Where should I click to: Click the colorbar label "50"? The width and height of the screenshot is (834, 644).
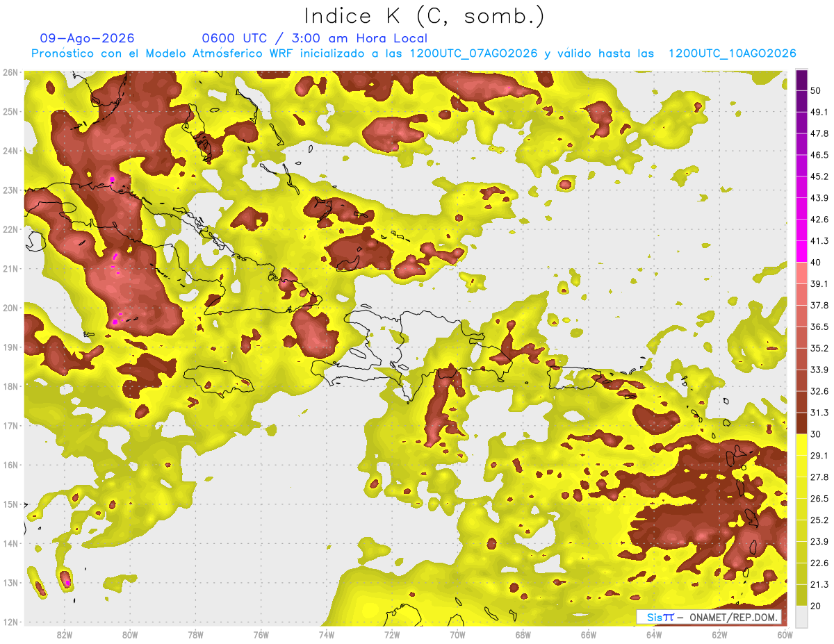816,90
